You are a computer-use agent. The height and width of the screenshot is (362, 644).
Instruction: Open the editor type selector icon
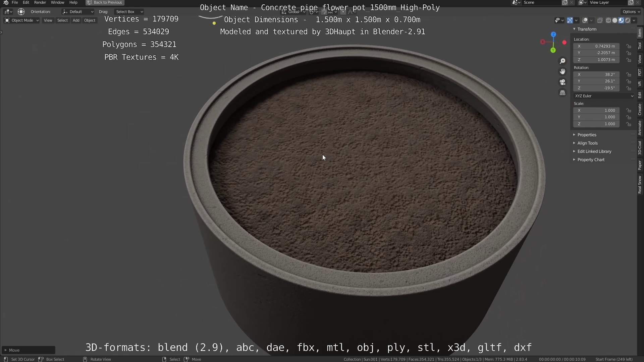tap(8, 12)
